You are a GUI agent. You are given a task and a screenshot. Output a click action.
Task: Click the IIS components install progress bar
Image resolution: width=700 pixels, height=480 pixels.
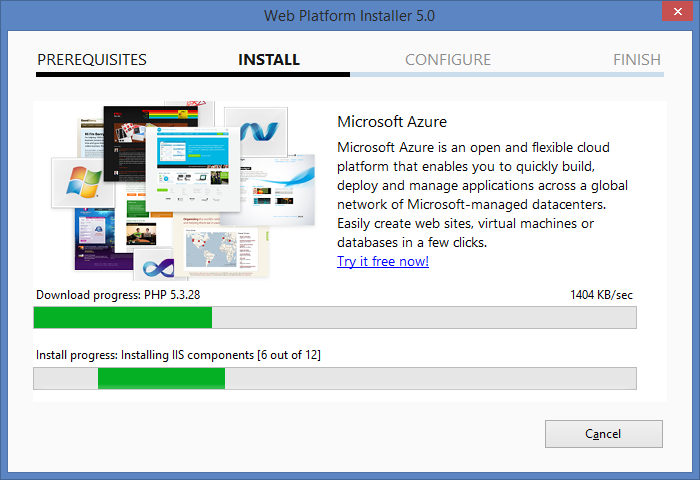click(x=335, y=379)
